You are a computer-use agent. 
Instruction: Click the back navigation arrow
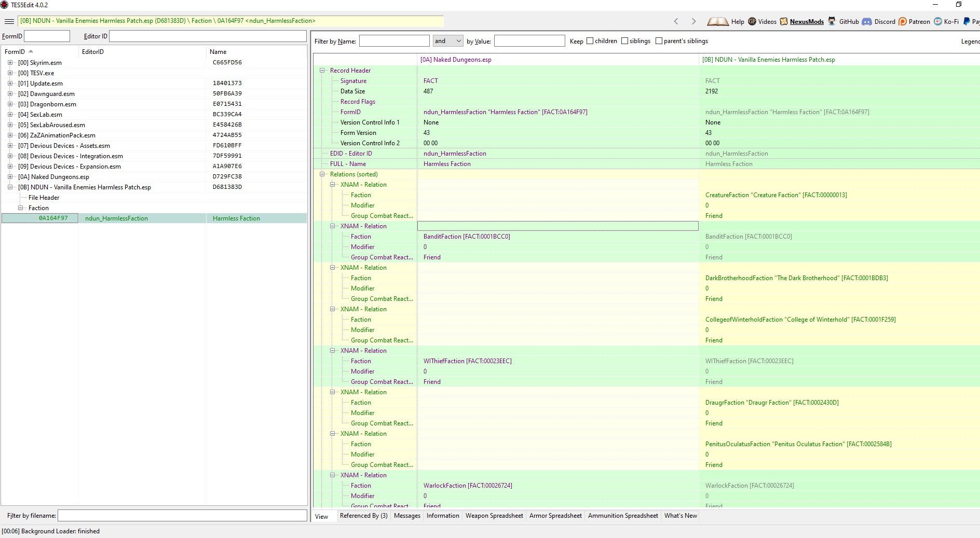pyautogui.click(x=676, y=21)
